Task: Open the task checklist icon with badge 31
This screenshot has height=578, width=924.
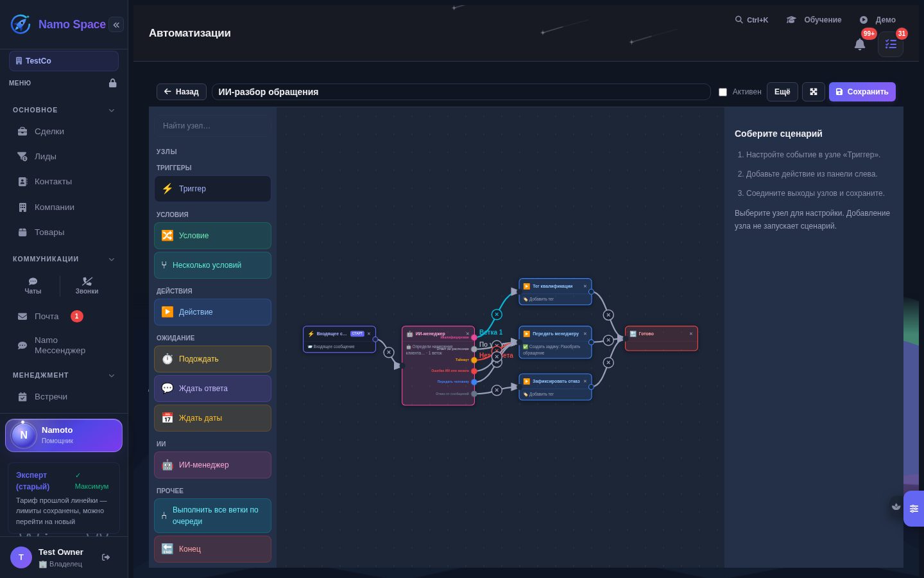Action: (891, 44)
